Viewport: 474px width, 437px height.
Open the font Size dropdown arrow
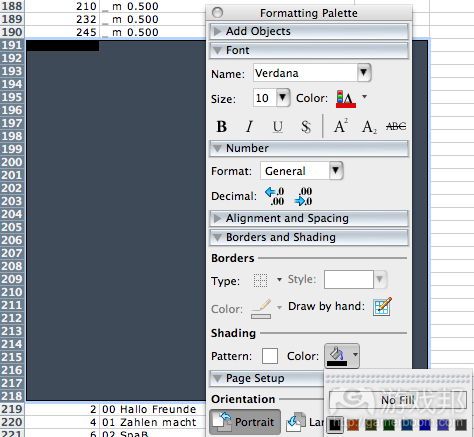[283, 98]
